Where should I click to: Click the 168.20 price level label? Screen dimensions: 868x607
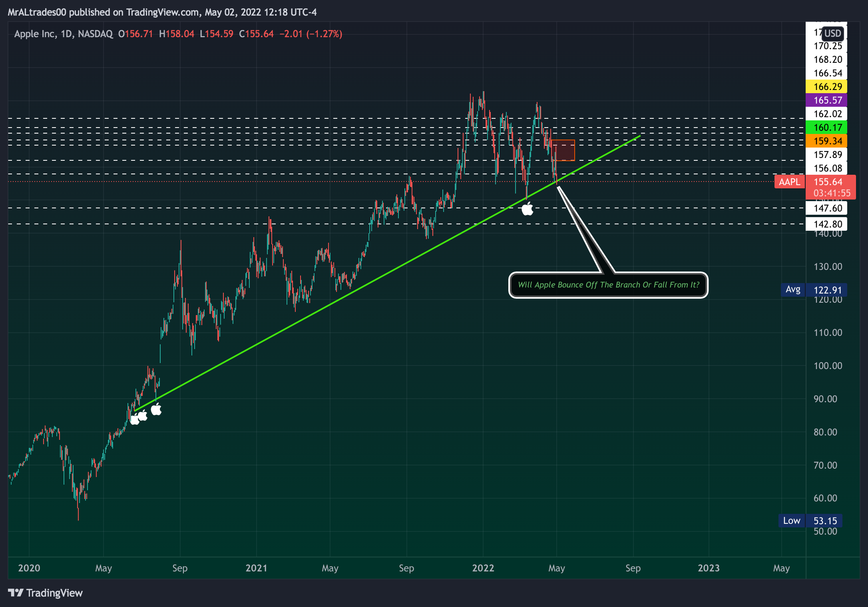[826, 59]
